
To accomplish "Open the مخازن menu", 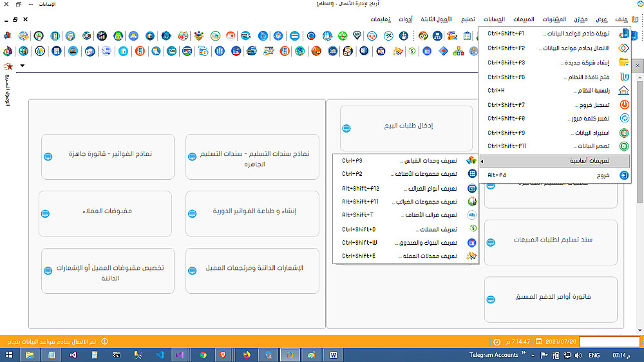I will (x=581, y=19).
